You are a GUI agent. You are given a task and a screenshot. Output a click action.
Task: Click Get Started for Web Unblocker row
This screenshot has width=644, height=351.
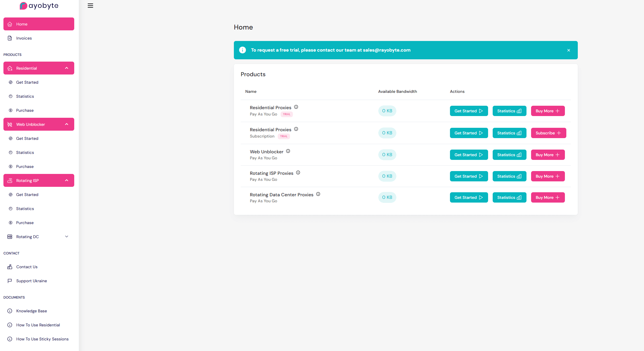click(469, 155)
